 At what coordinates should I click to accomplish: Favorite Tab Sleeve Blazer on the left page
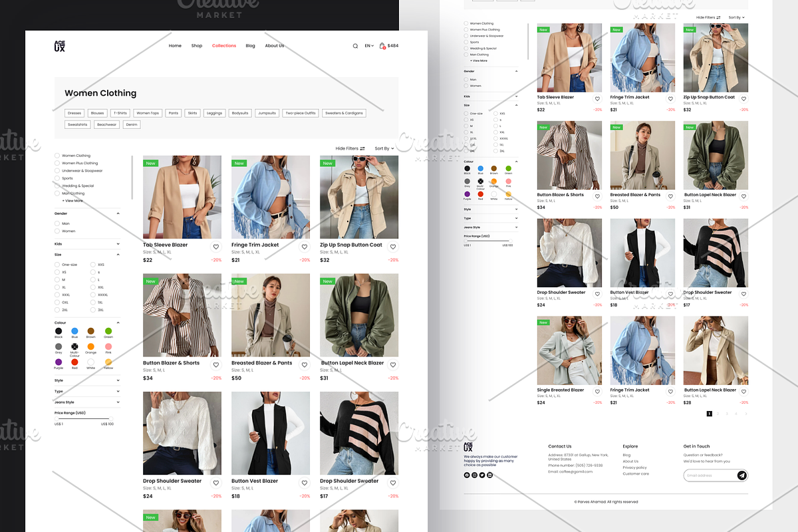point(216,247)
